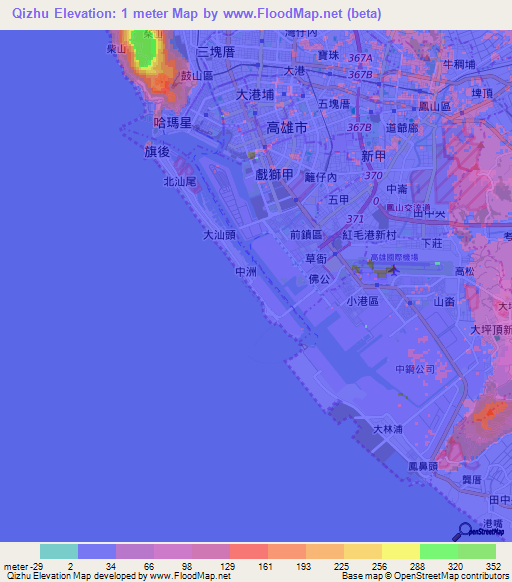512x582 pixels.
Task: Click the 高雄市 city label
Action: pyautogui.click(x=287, y=128)
